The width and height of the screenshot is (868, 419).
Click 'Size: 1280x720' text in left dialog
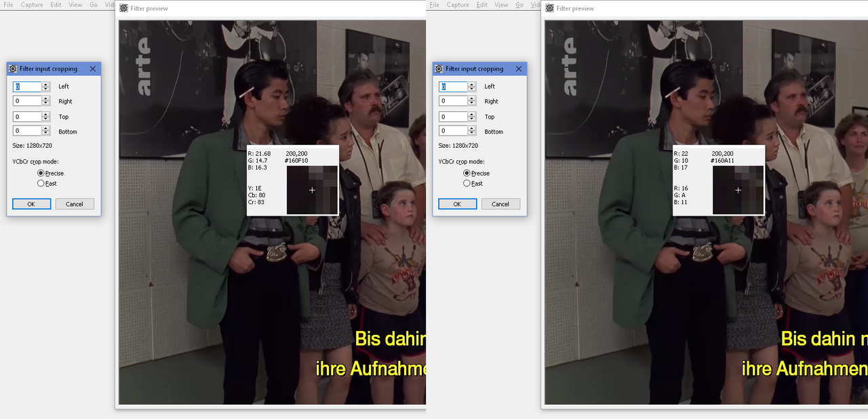click(33, 146)
